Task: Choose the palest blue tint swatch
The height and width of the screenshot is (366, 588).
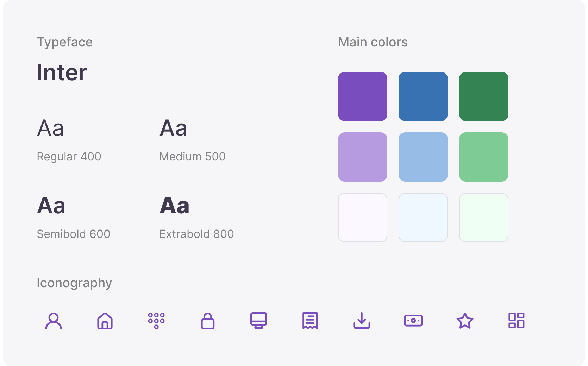Action: point(423,217)
